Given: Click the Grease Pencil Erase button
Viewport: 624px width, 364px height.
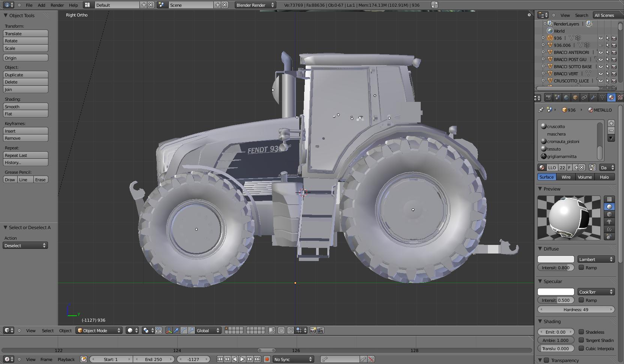Looking at the screenshot, I should [40, 179].
